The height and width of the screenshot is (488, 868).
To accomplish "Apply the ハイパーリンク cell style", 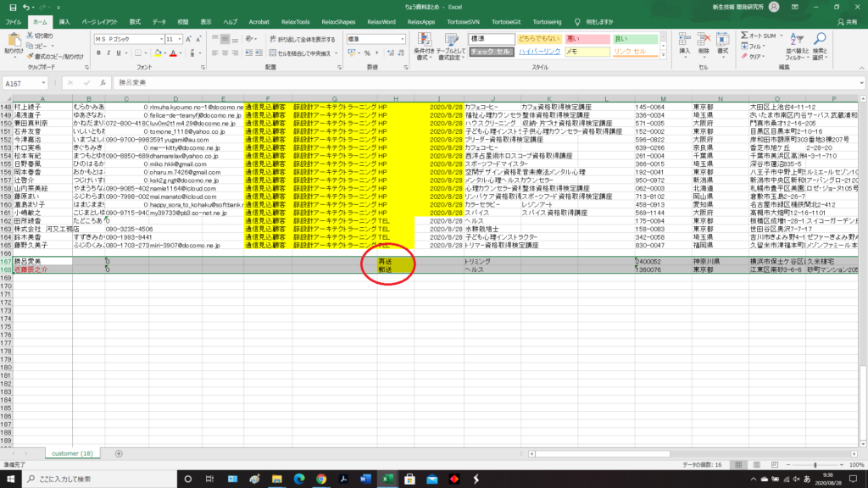I will [538, 52].
